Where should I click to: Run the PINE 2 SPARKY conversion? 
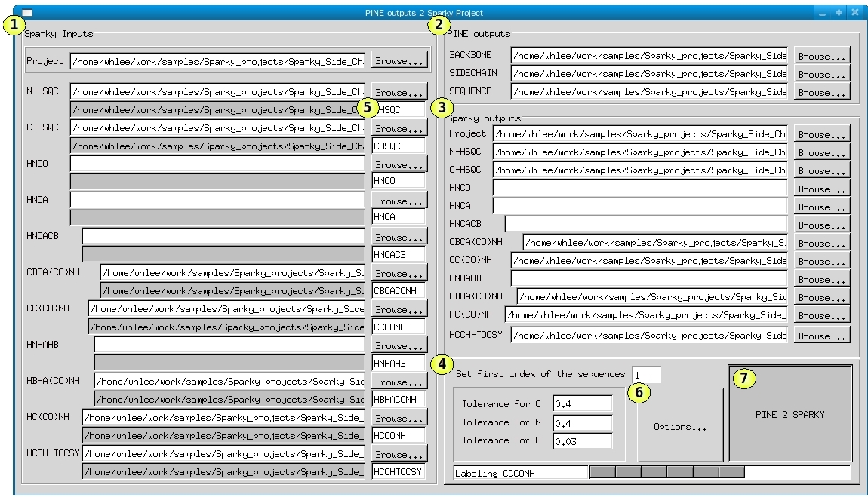[790, 414]
